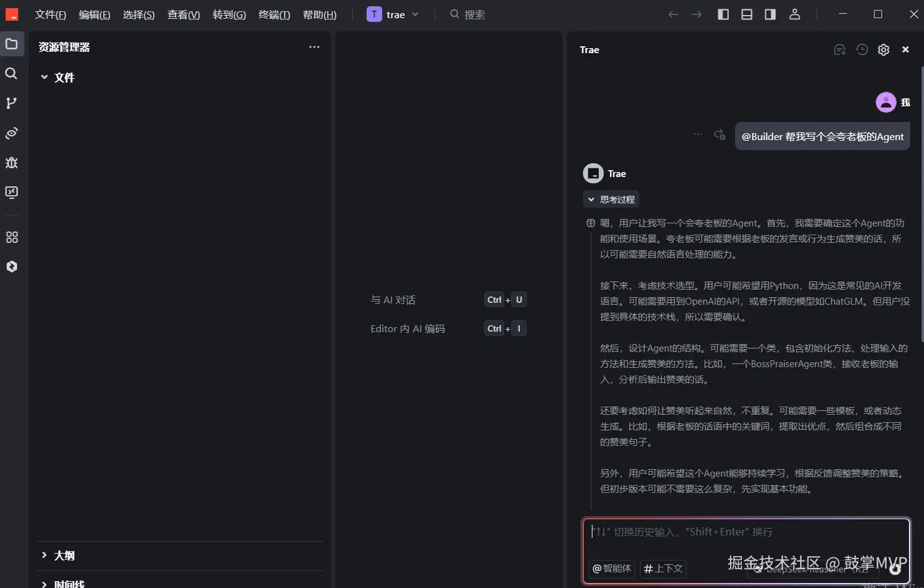Toggle the primary sidebar layout control

point(723,14)
